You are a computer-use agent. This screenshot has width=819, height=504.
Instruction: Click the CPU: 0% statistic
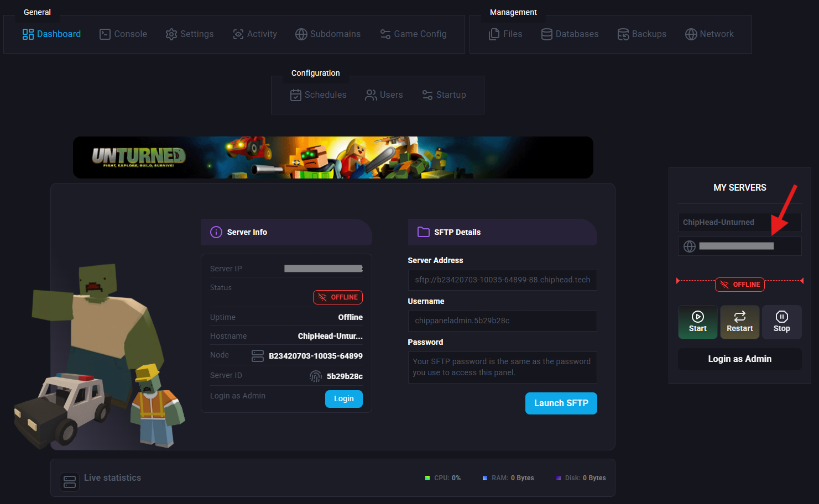coord(443,478)
